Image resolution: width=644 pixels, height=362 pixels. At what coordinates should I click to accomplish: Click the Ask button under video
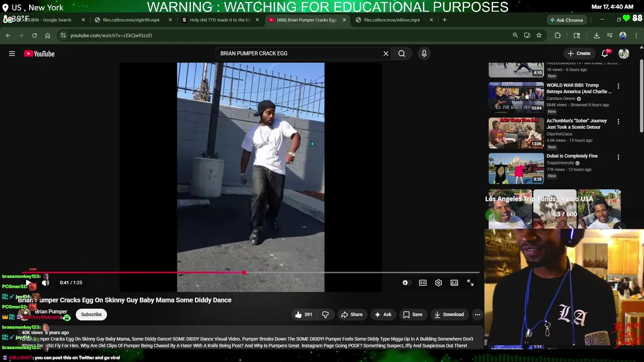(x=382, y=314)
